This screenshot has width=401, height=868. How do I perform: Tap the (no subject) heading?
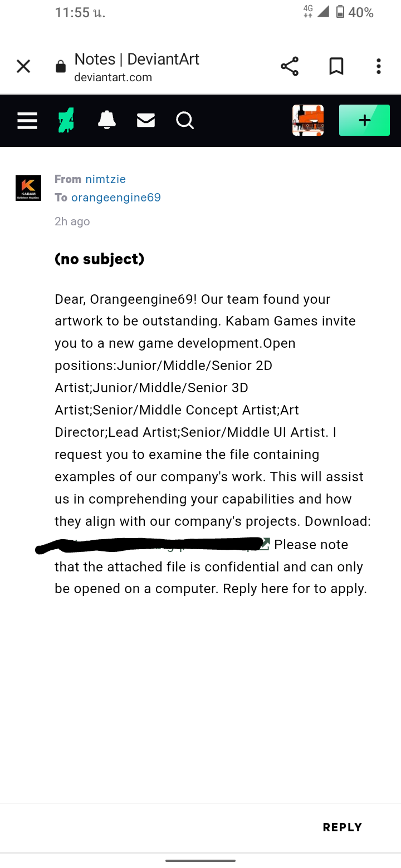100,259
